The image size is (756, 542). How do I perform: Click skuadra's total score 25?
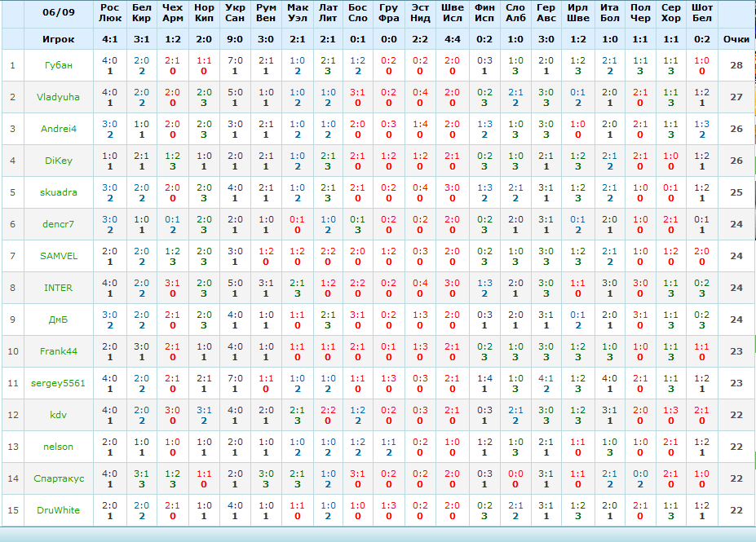[x=736, y=192]
